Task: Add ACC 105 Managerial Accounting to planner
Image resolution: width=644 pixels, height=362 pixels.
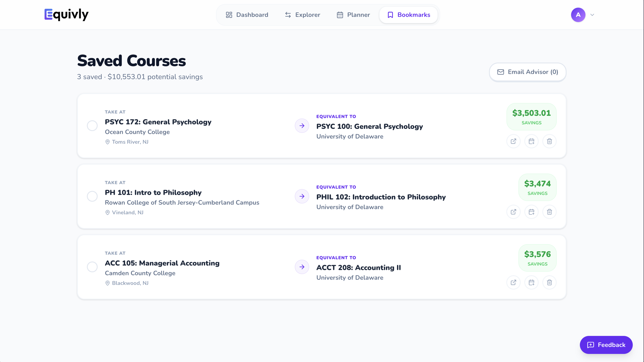Action: (531, 283)
